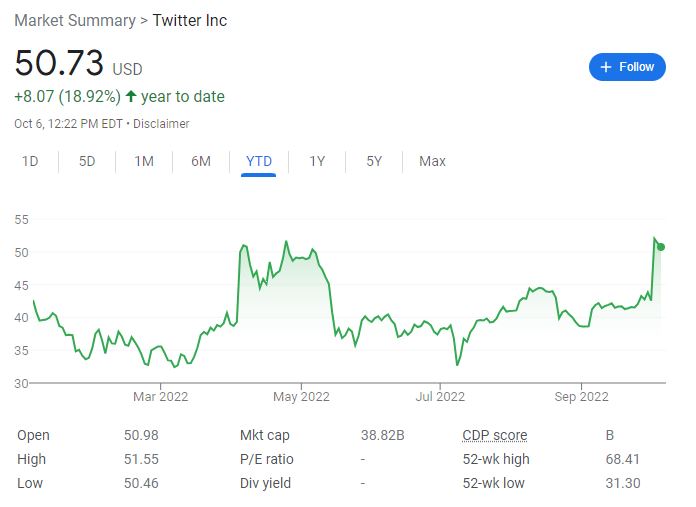
Task: Select the 1D time range tab
Action: (30, 161)
